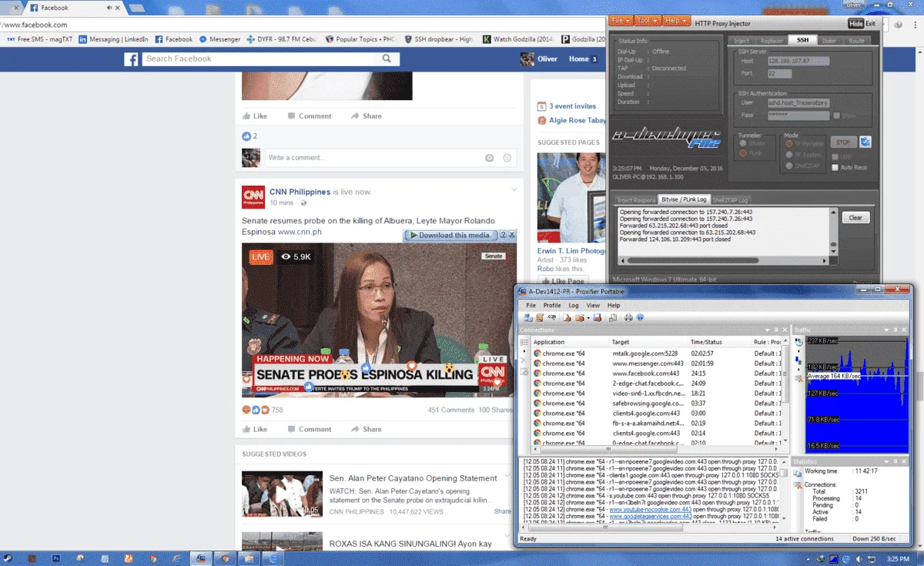Open the Tool dropdown in HTTP Proxy Injector
Screen dimensions: 924x566
tap(648, 21)
